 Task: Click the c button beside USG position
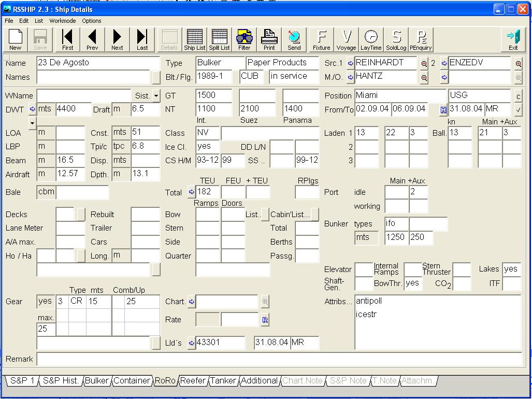518,96
